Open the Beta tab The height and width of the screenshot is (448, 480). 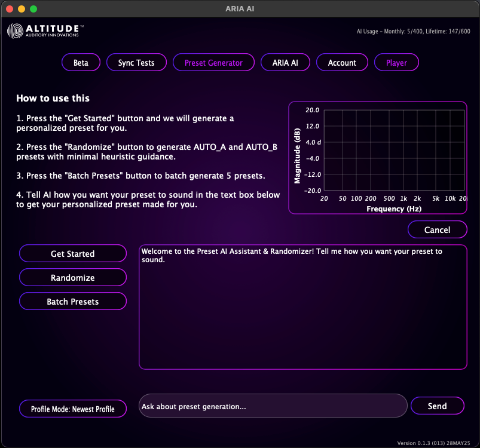click(81, 62)
